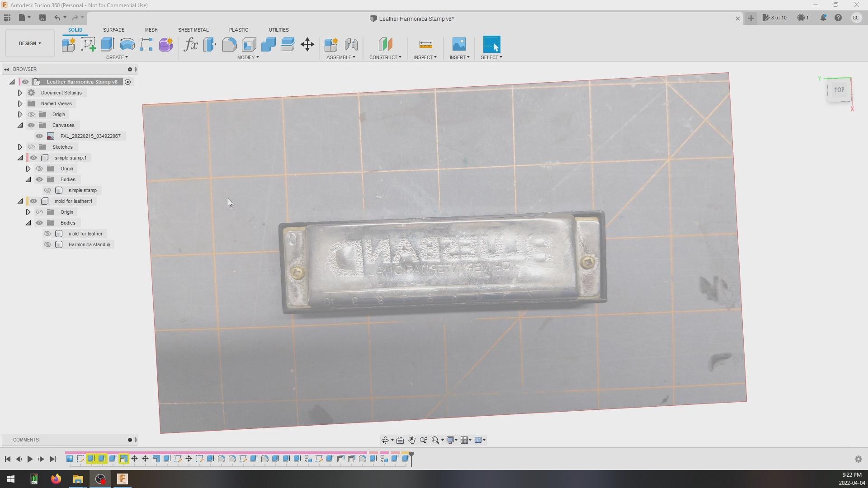Select the Pan hand tool in navigation bar
868x488 pixels.
click(x=412, y=440)
